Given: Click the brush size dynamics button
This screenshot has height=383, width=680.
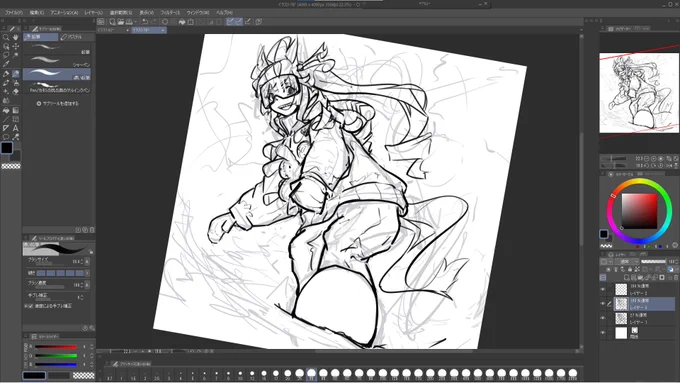Looking at the screenshot, I should click(87, 261).
